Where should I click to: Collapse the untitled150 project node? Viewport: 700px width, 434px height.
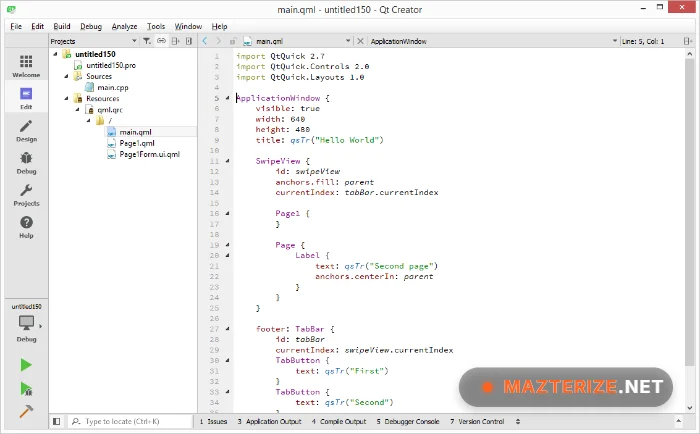55,54
